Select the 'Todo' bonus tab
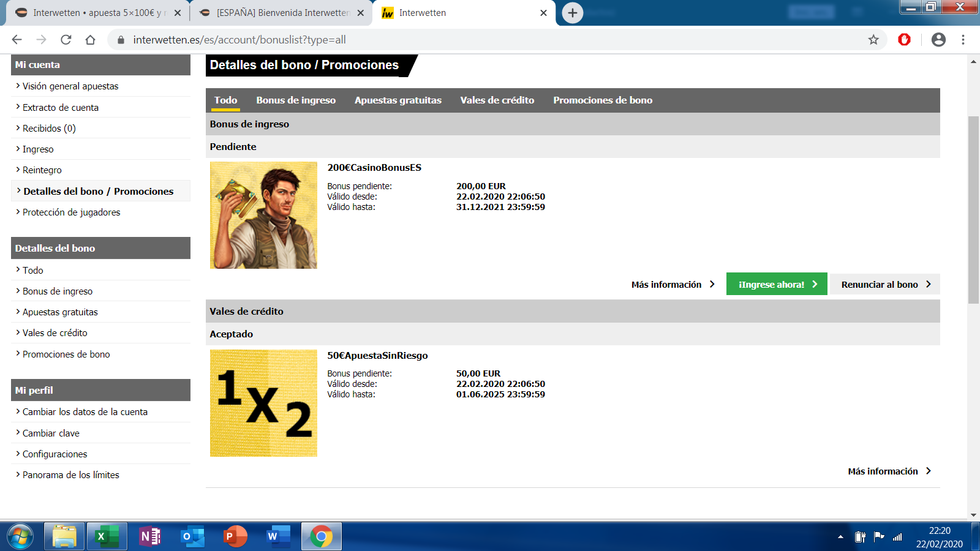Screen dimensions: 980x551 [225, 100]
